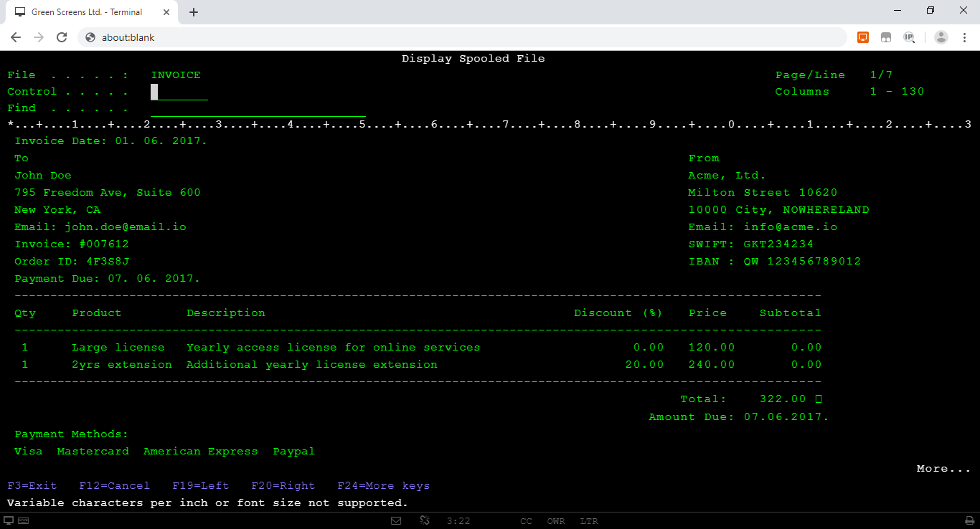Click F24=More keys function key
Image resolution: width=980 pixels, height=529 pixels.
click(x=384, y=486)
